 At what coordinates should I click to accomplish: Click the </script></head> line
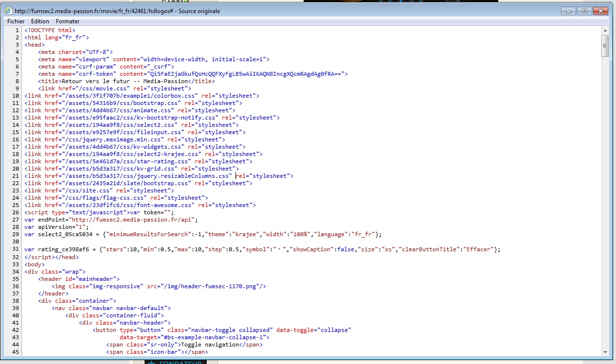(x=52, y=257)
